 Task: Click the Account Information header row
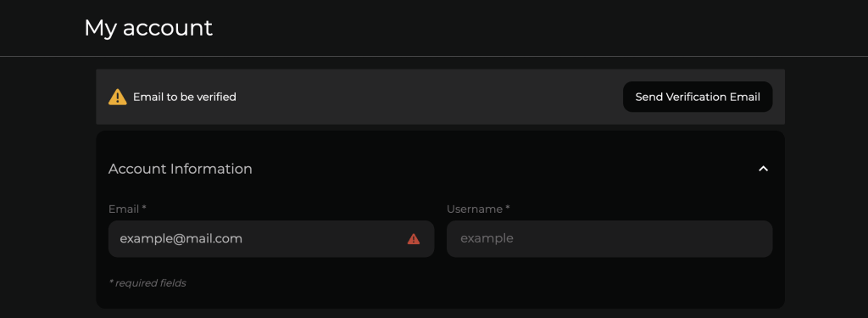(x=440, y=169)
